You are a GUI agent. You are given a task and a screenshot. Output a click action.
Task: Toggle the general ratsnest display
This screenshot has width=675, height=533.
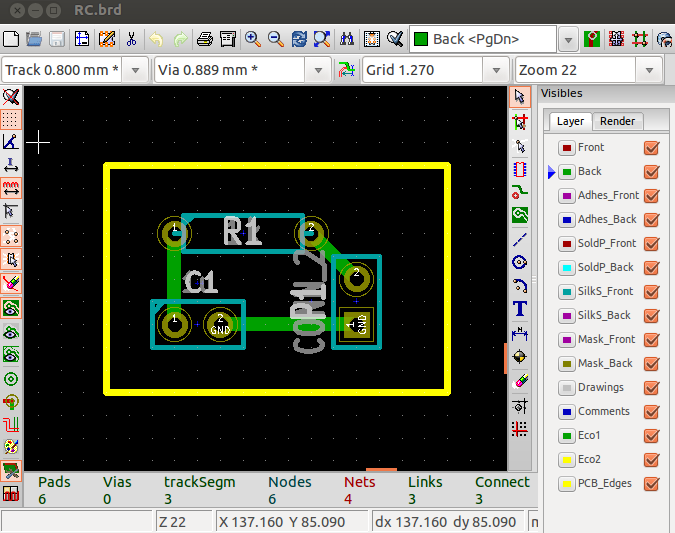(x=11, y=236)
